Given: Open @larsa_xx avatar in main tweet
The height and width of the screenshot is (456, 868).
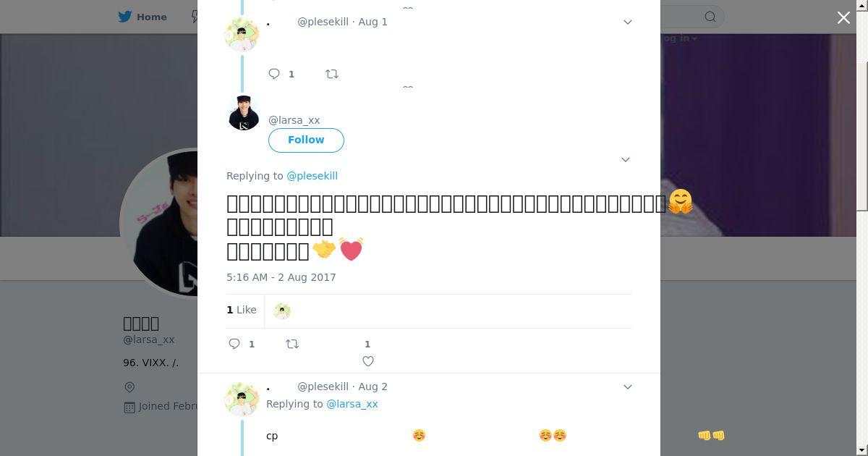Looking at the screenshot, I should 244,113.
